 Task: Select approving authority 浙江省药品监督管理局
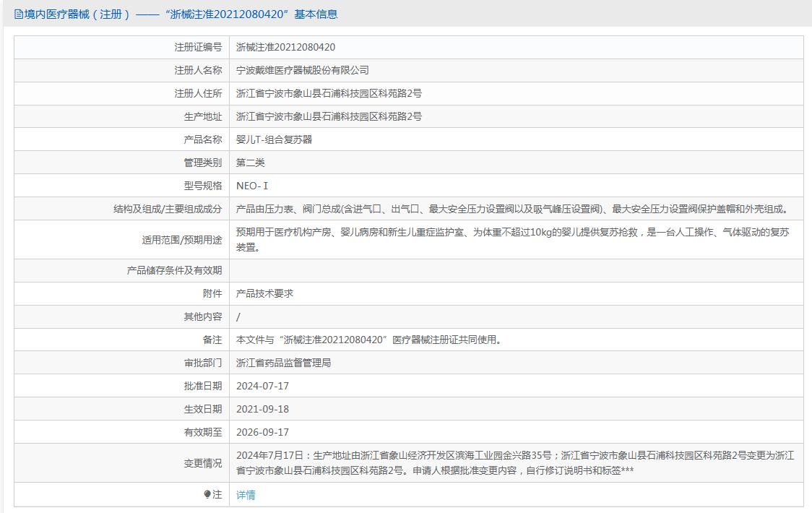click(284, 363)
